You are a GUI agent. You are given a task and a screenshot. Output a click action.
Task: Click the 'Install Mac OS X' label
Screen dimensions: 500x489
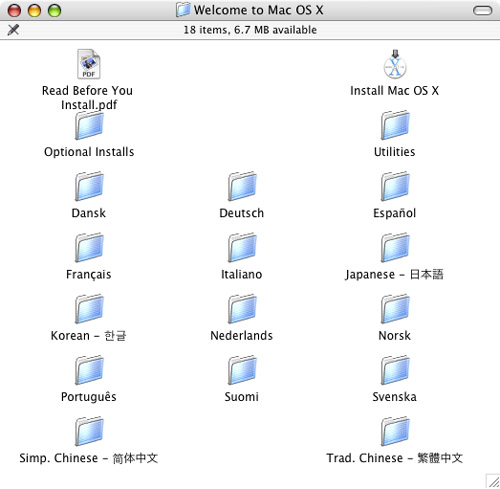click(x=394, y=91)
